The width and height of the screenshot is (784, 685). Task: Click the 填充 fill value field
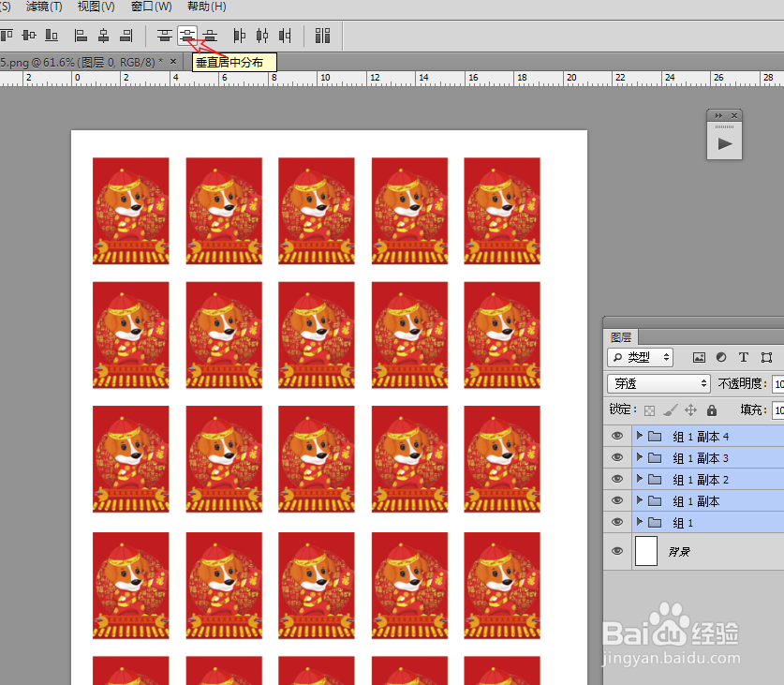[777, 410]
